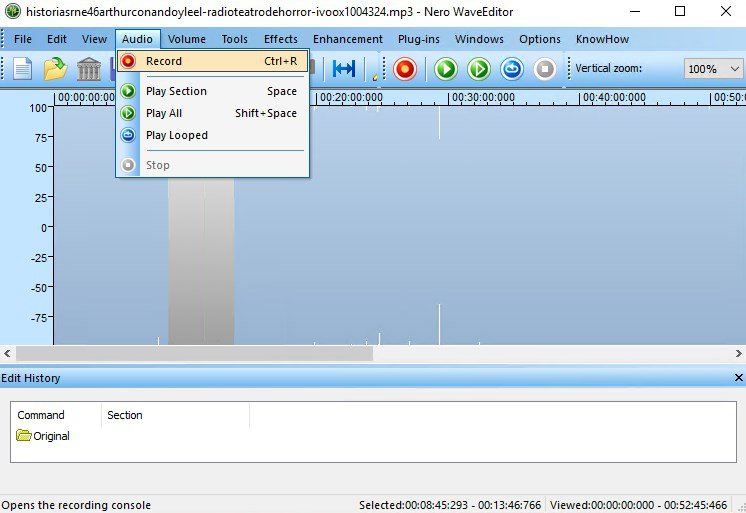Close the open Audio menu via its title
Screen dimensions: 746x513
pyautogui.click(x=137, y=39)
